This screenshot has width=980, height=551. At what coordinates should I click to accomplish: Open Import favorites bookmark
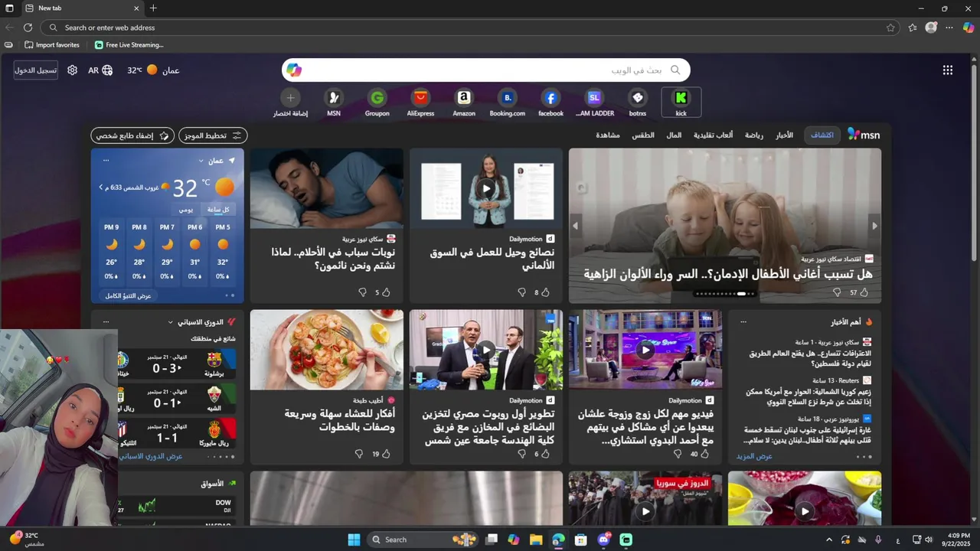pos(52,45)
